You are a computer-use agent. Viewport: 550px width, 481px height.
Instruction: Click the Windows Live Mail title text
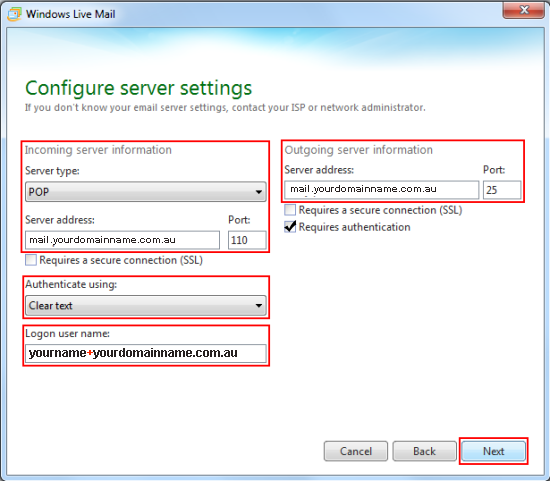(x=71, y=14)
